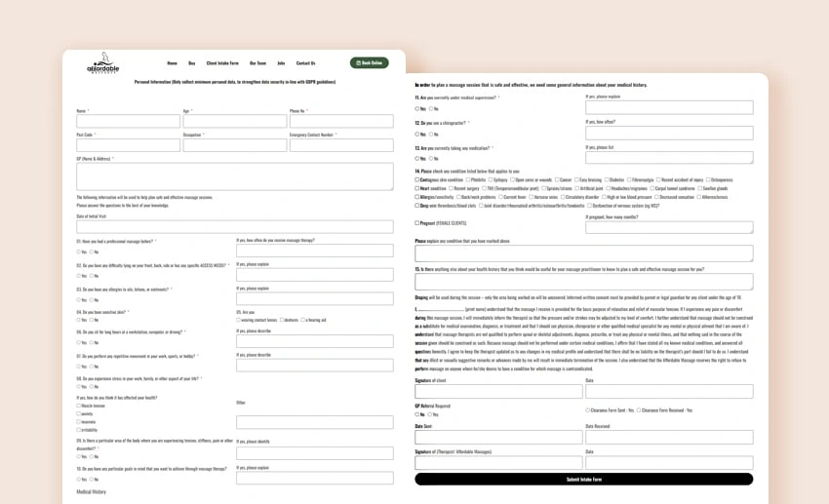829x504 pixels.
Task: Check the Pregnant (Female Clients) checkbox
Action: pos(417,223)
